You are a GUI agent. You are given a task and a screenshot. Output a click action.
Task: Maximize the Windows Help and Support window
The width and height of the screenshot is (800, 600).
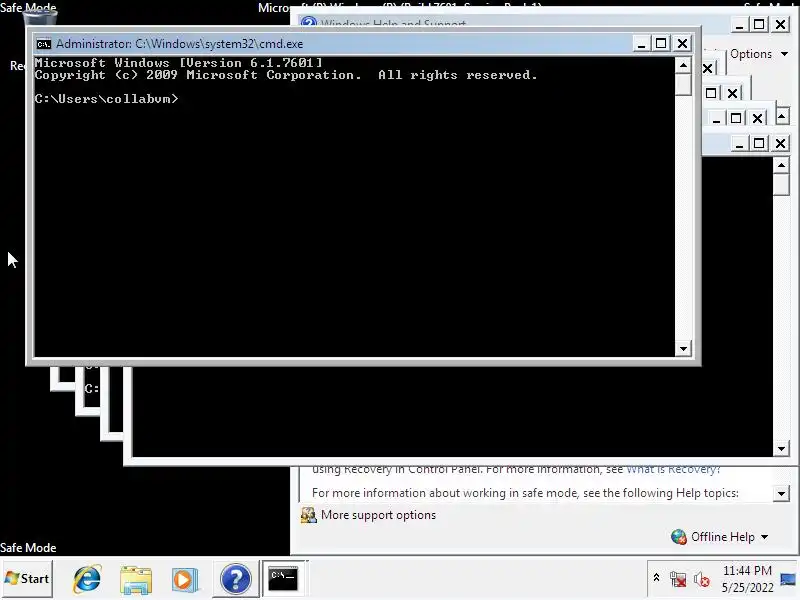click(759, 24)
